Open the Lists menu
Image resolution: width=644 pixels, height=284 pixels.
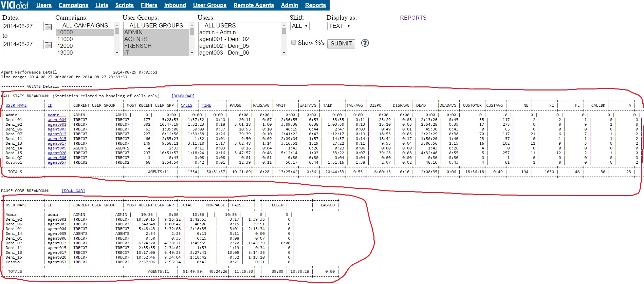click(102, 5)
